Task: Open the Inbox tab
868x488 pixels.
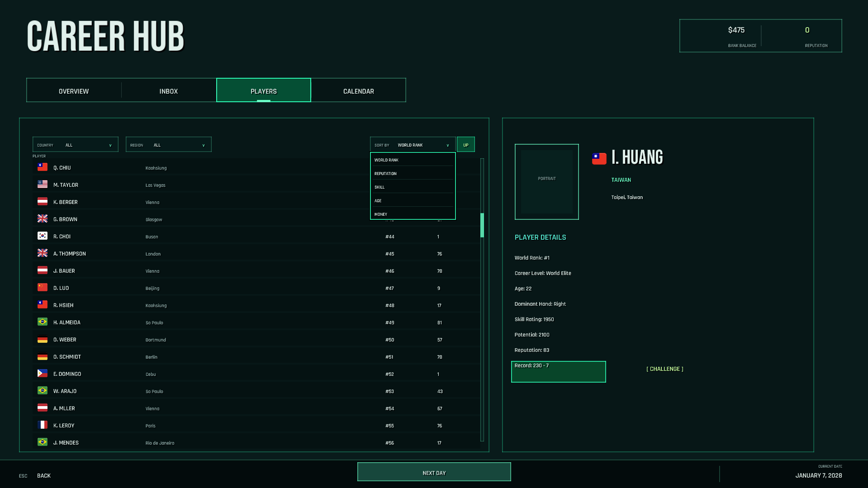Action: point(169,90)
